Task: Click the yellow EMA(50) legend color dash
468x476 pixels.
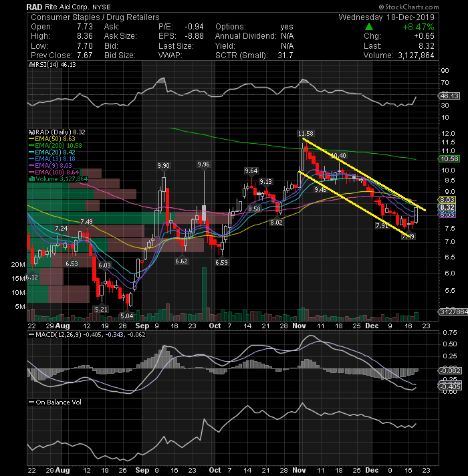Action: [x=31, y=139]
